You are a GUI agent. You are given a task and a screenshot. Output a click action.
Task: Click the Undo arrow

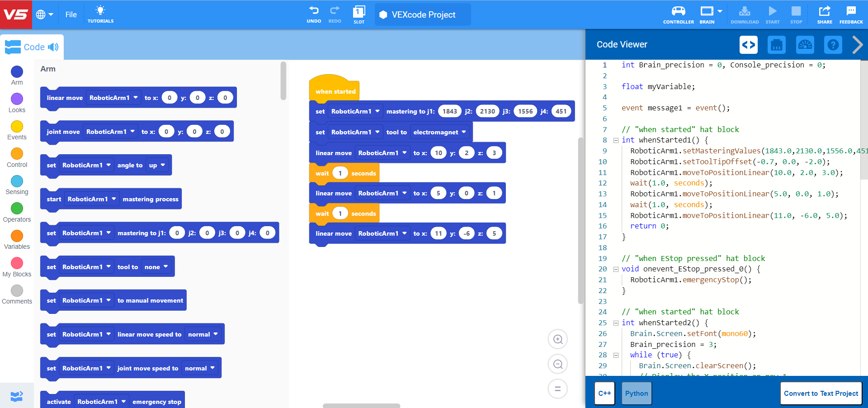pyautogui.click(x=314, y=14)
